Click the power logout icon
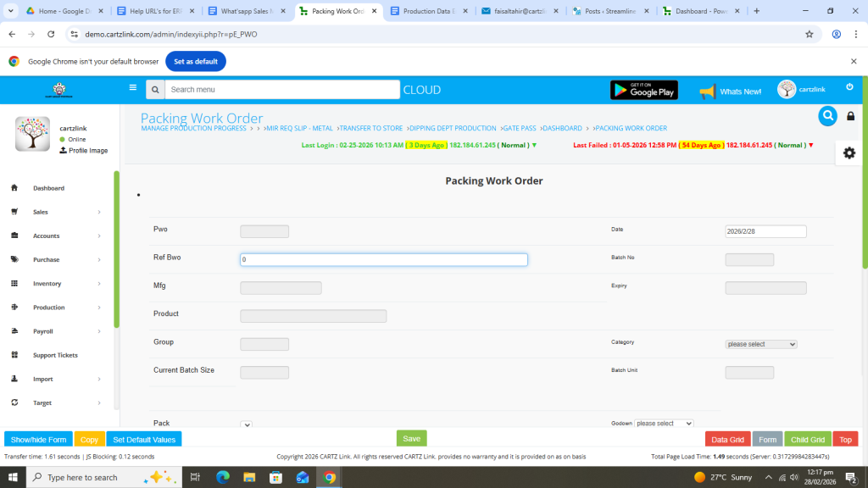The width and height of the screenshot is (868, 488). (x=849, y=87)
